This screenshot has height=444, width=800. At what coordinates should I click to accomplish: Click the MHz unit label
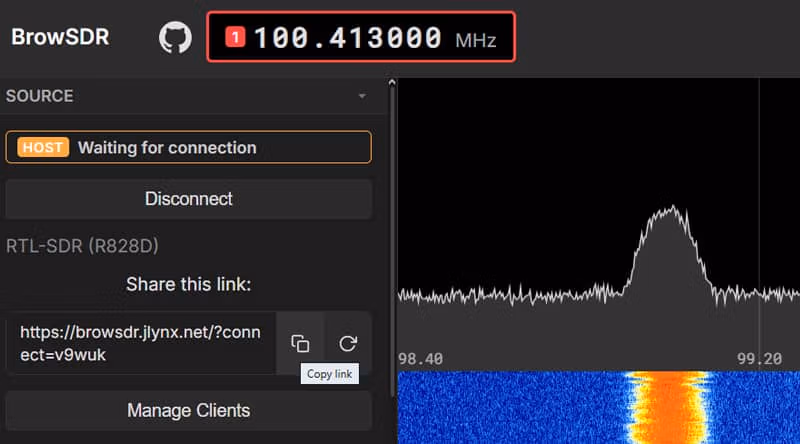[476, 40]
